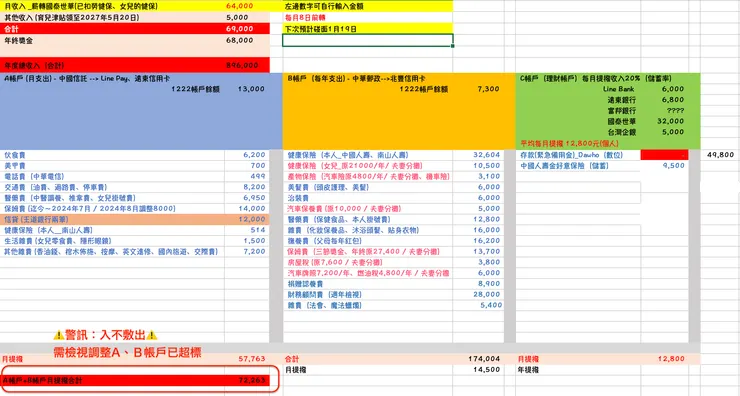740x396 pixels.
Task: Click the warning text 警訊：入不敷出
Action: click(x=105, y=335)
